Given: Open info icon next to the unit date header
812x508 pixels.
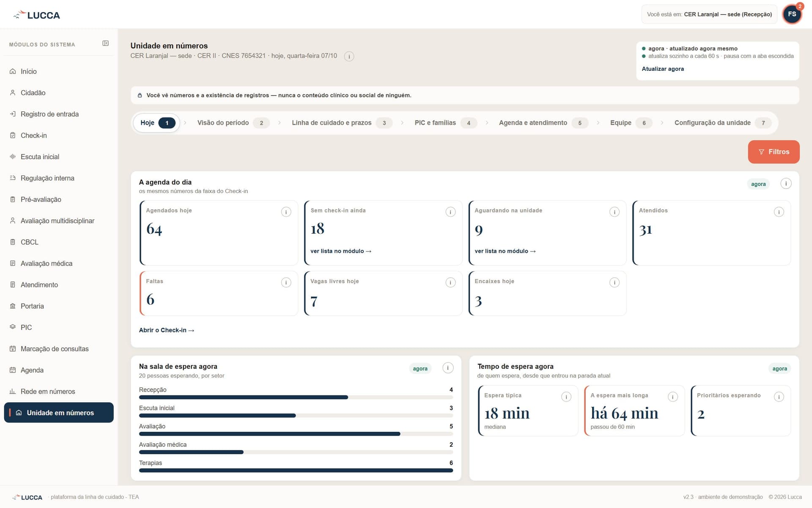Looking at the screenshot, I should pos(349,56).
